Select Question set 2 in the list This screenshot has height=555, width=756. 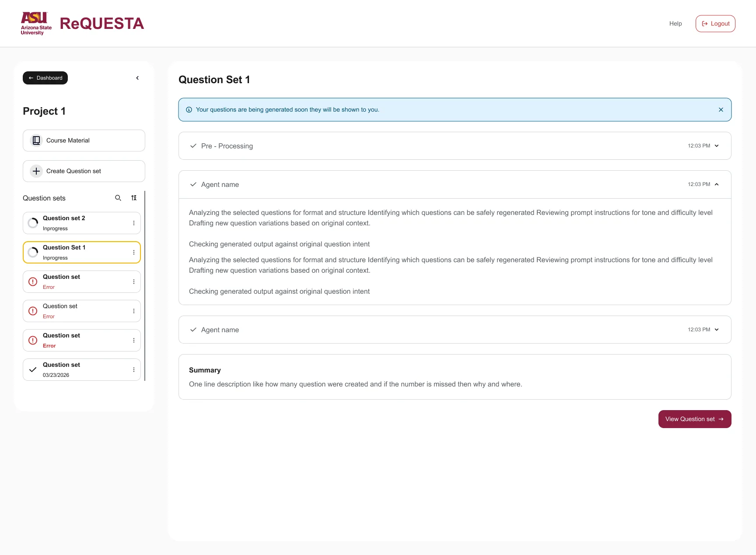[x=82, y=223]
